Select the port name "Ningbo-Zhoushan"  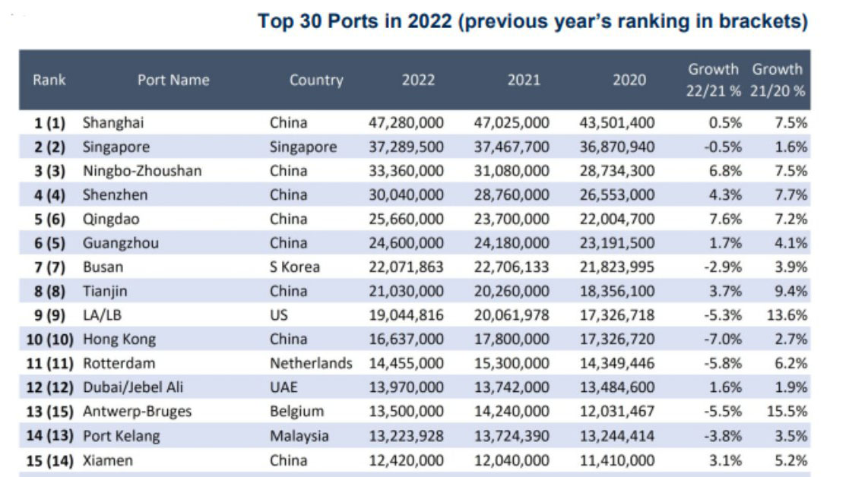click(x=142, y=171)
